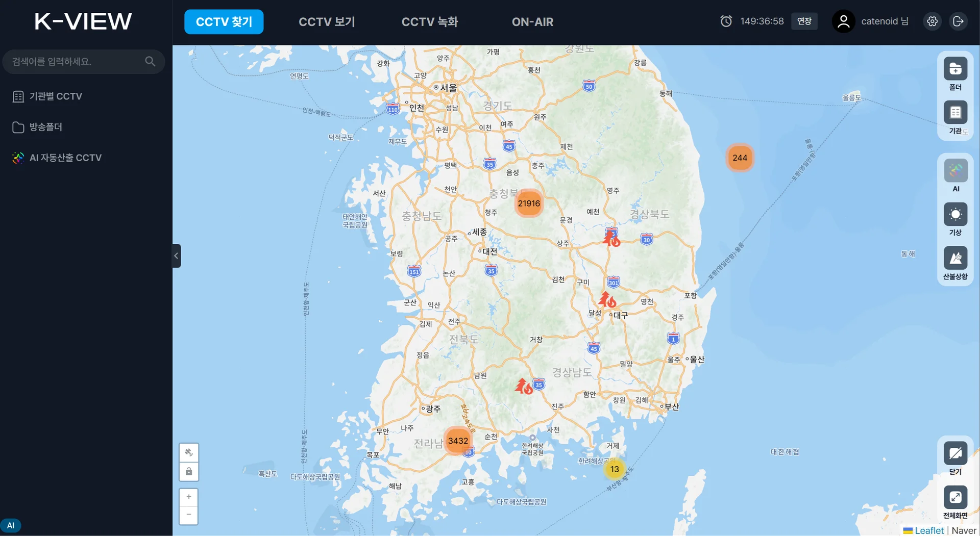Click the search magnifier icon
980x537 pixels.
point(150,62)
